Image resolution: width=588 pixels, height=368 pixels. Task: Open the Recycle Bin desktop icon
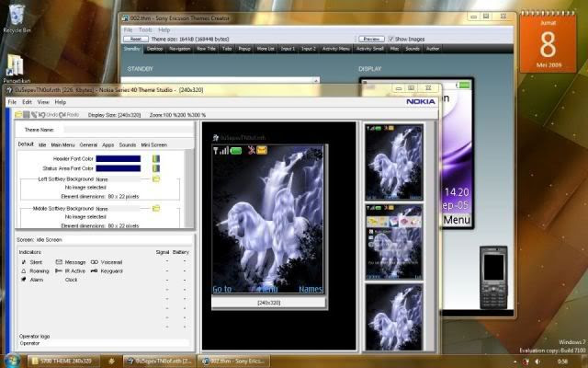click(x=17, y=18)
